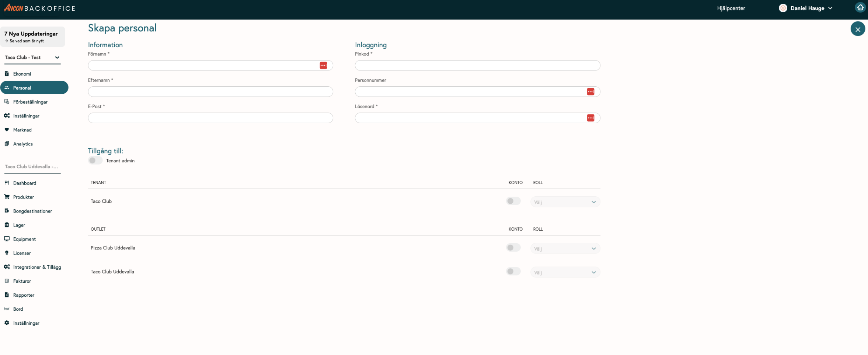
Task: Click the Ancon Backoffice logo
Action: 40,8
